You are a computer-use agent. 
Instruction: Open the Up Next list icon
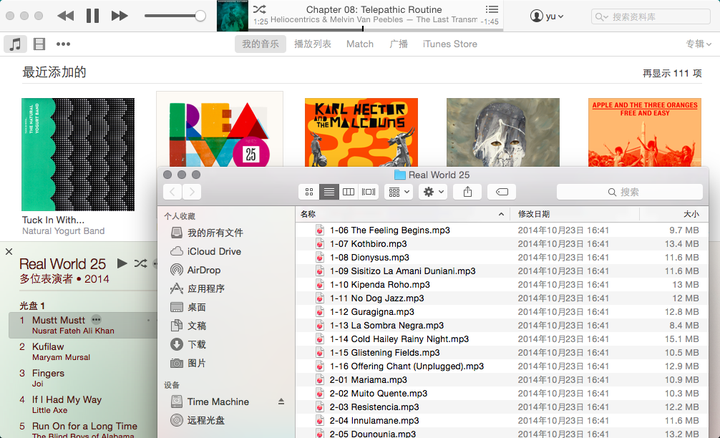pyautogui.click(x=492, y=9)
